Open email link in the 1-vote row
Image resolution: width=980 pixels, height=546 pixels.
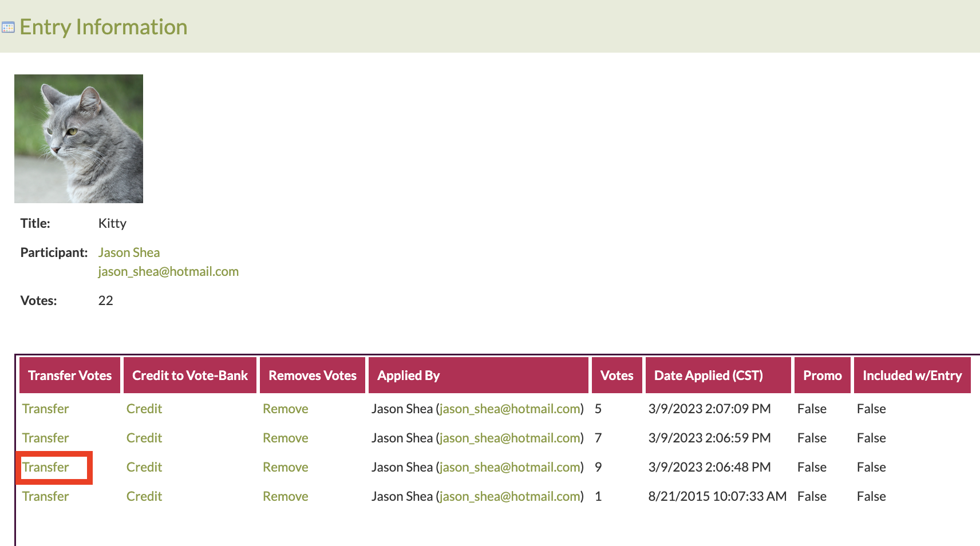coord(510,496)
